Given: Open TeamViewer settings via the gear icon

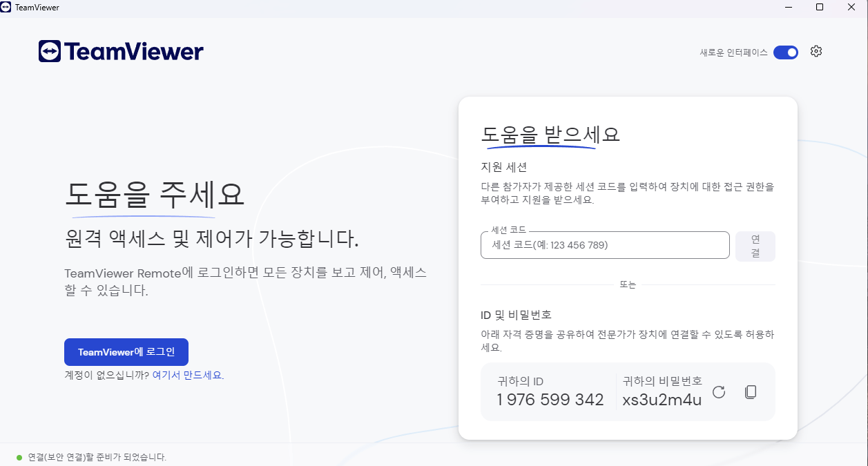Looking at the screenshot, I should pos(816,51).
